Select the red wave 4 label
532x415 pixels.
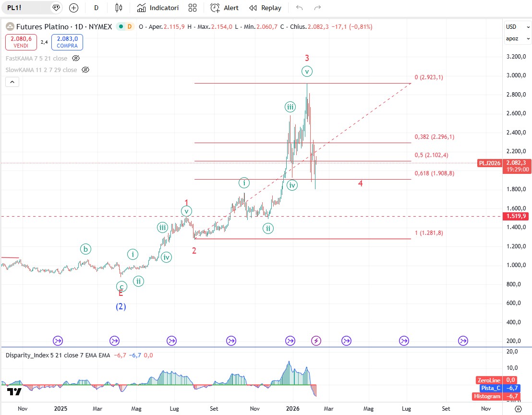(360, 183)
